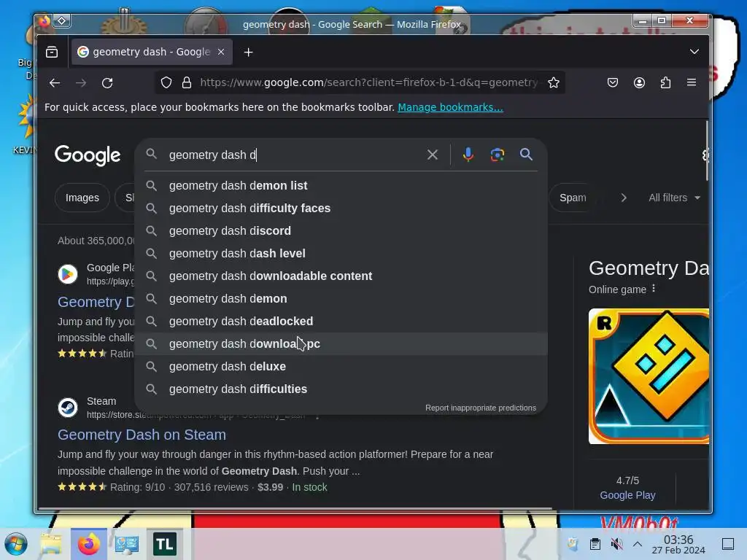Viewport: 747px width, 560px height.
Task: Open tracking protection shield icon
Action: pos(166,83)
